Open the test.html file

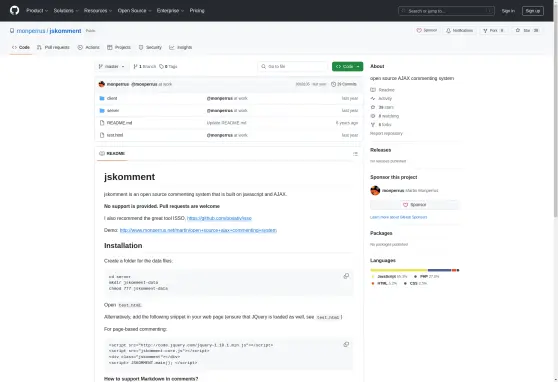click(115, 135)
